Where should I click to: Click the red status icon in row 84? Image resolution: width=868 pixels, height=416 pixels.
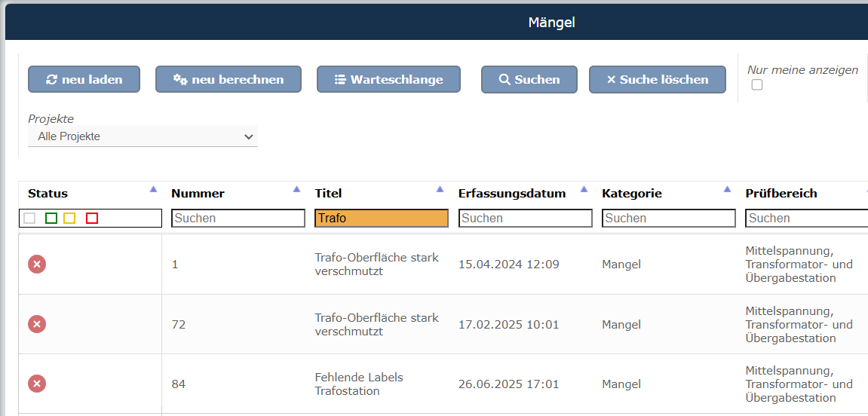(37, 384)
